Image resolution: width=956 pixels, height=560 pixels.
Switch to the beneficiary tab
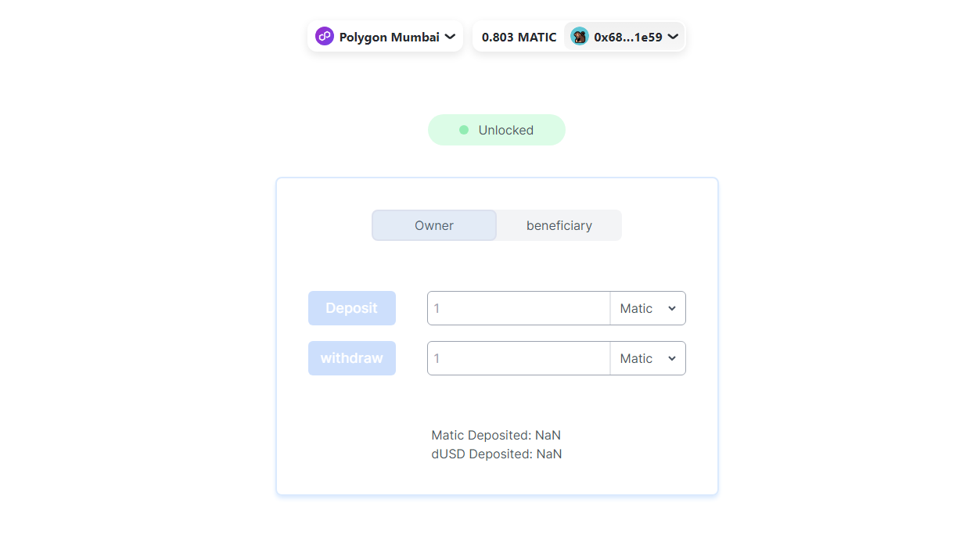coord(559,225)
